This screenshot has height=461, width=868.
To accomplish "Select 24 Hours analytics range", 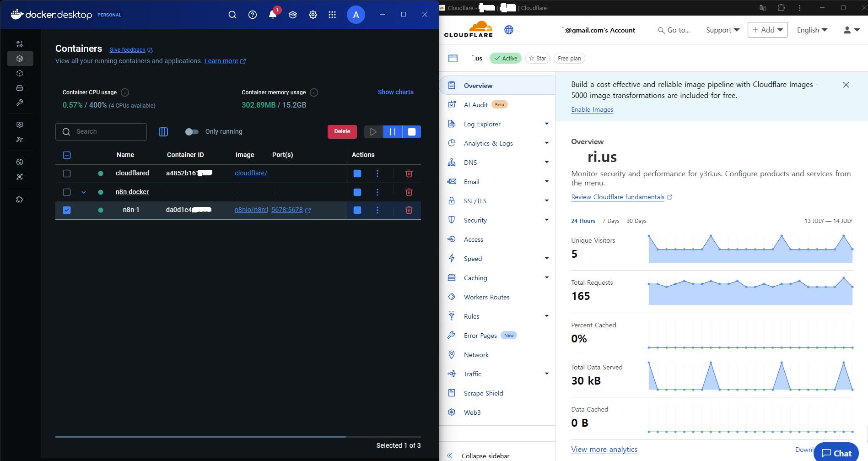I will point(583,221).
